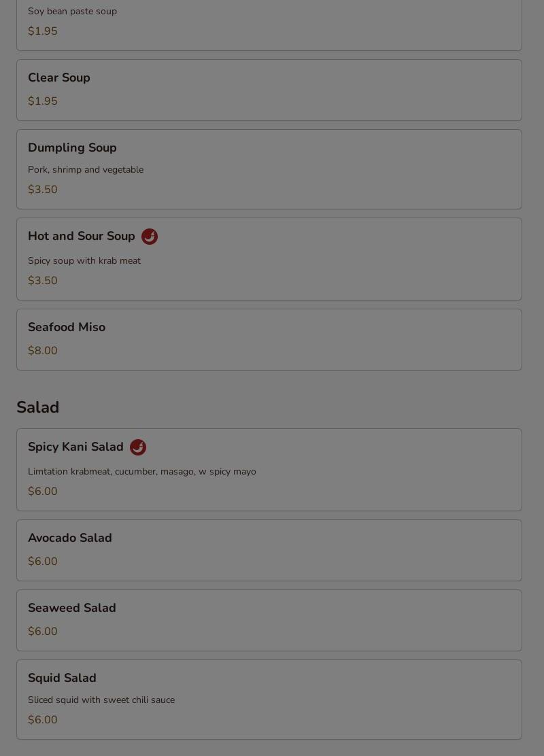Image resolution: width=544 pixels, height=756 pixels.
Task: Click the Soy bean paste soup description
Action: click(x=72, y=11)
